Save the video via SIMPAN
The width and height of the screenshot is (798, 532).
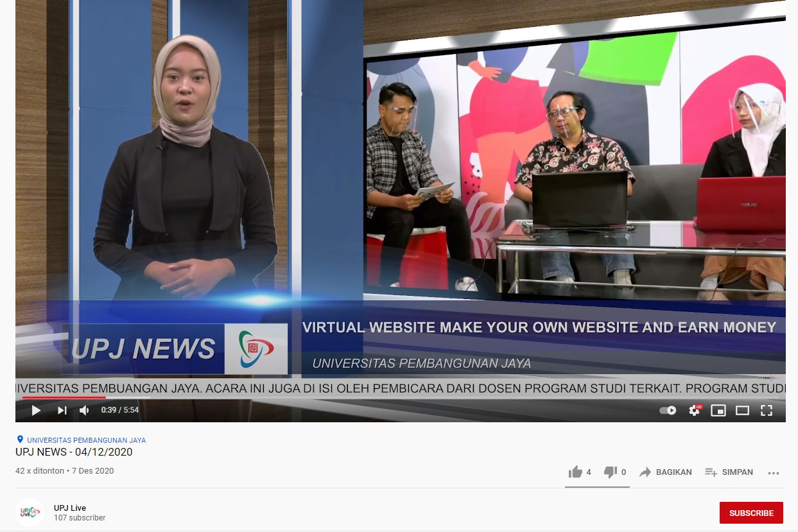pyautogui.click(x=729, y=472)
